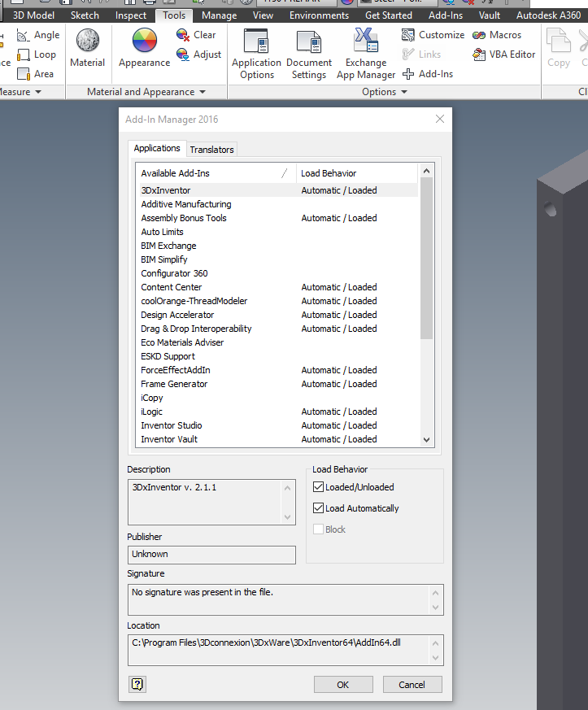This screenshot has height=710, width=588.
Task: Select Inventor Studio add-in
Action: click(278, 425)
